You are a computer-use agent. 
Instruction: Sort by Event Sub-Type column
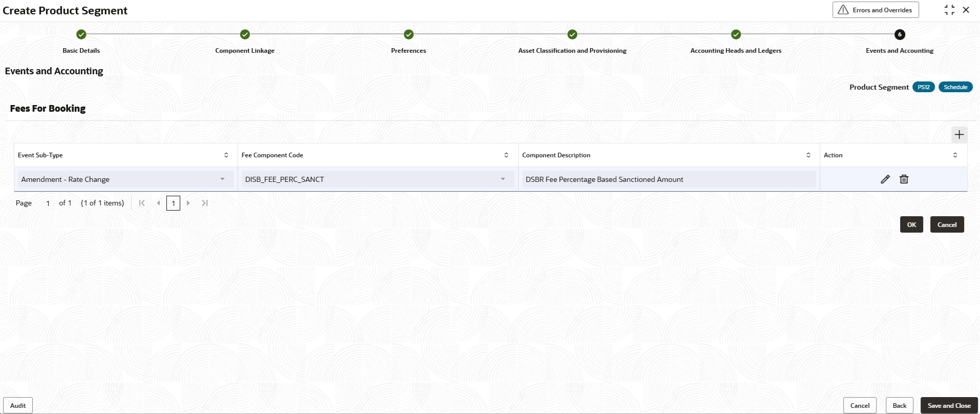226,155
